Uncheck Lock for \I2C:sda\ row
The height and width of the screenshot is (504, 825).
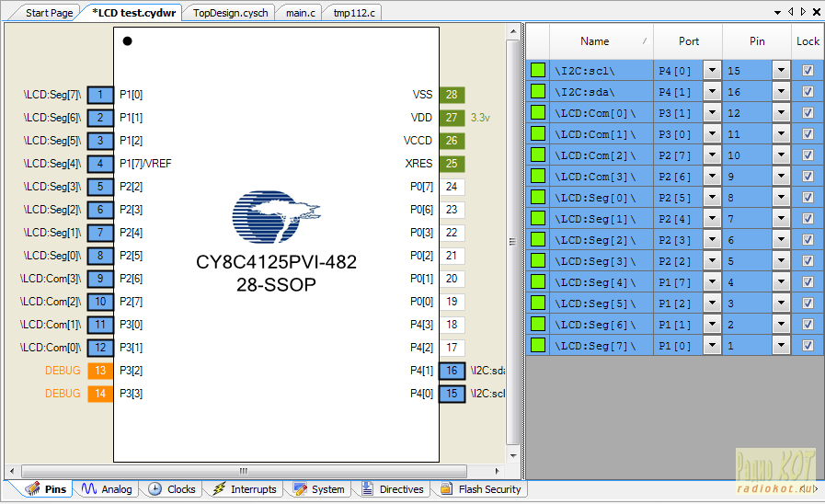808,92
